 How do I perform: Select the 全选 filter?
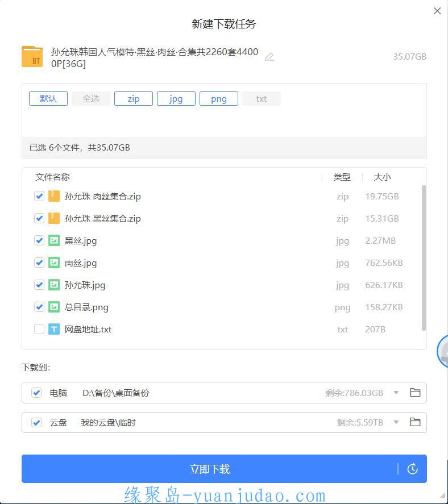coord(91,99)
